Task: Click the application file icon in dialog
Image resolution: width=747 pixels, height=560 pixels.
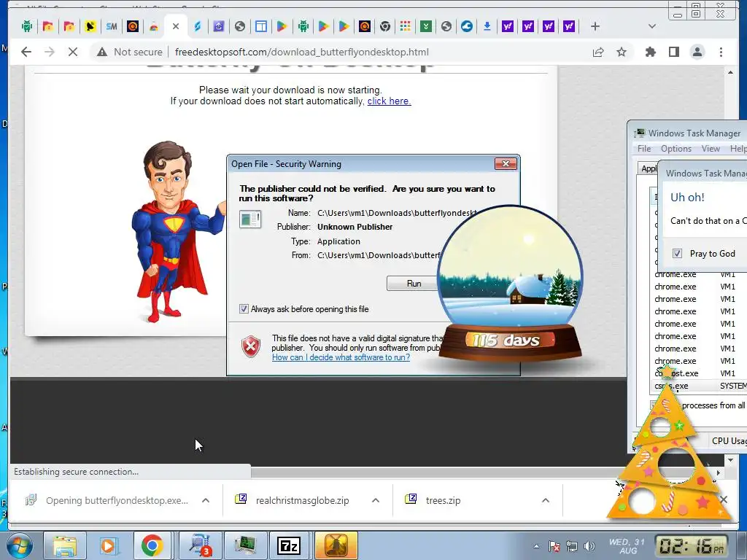Action: pos(250,219)
